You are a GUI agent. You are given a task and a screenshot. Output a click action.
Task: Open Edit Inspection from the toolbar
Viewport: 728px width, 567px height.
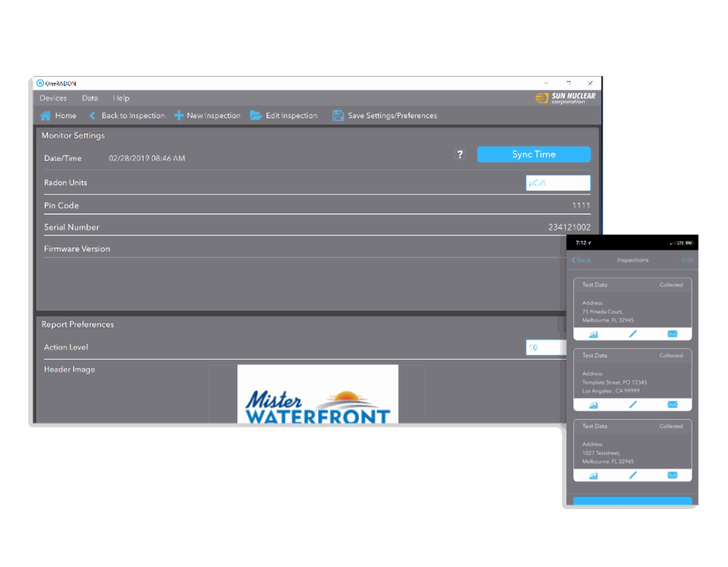coord(284,116)
